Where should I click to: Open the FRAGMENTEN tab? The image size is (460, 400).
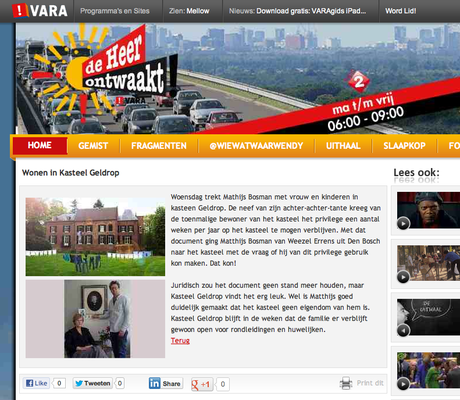pos(159,146)
